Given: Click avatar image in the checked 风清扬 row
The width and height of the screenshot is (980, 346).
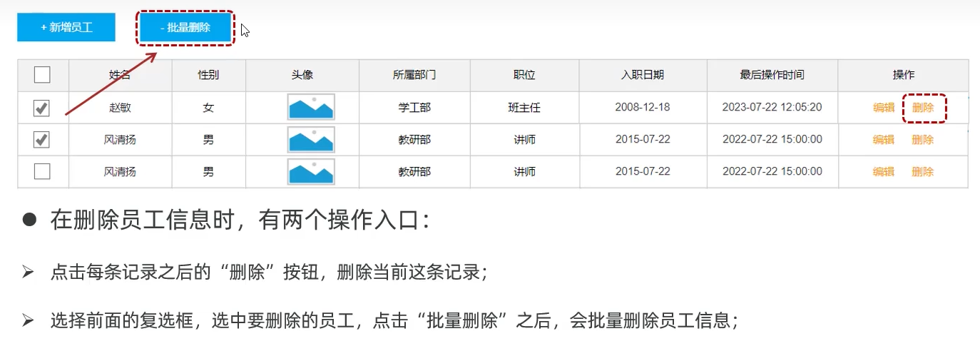Looking at the screenshot, I should point(311,140).
